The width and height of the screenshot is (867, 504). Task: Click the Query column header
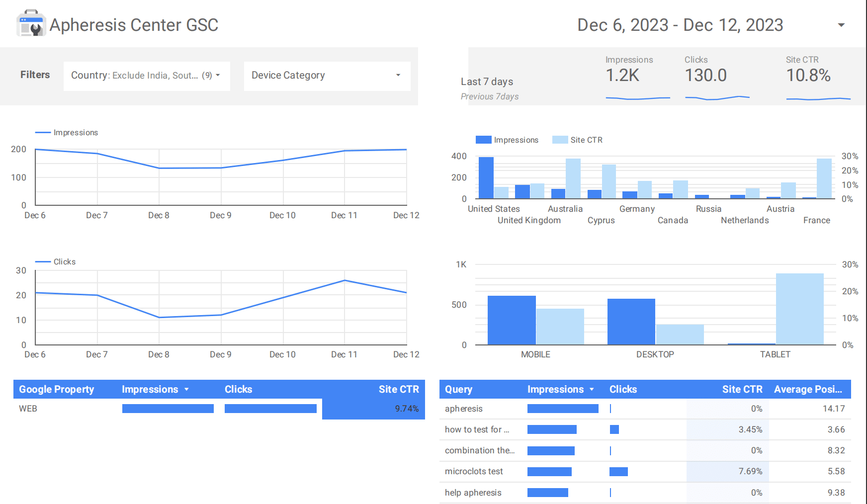coord(458,389)
